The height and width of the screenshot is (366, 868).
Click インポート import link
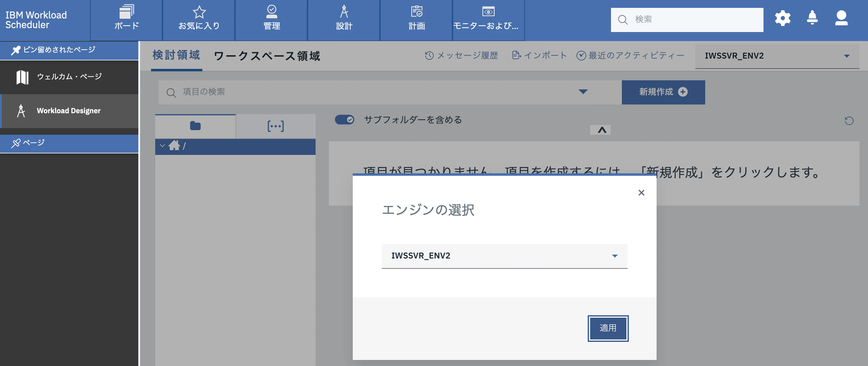coord(539,56)
